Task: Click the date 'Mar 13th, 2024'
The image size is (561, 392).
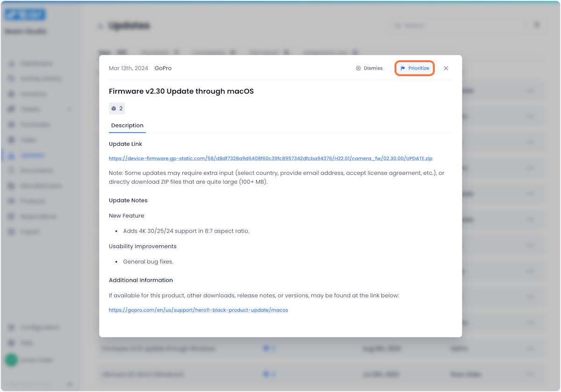Action: click(129, 68)
